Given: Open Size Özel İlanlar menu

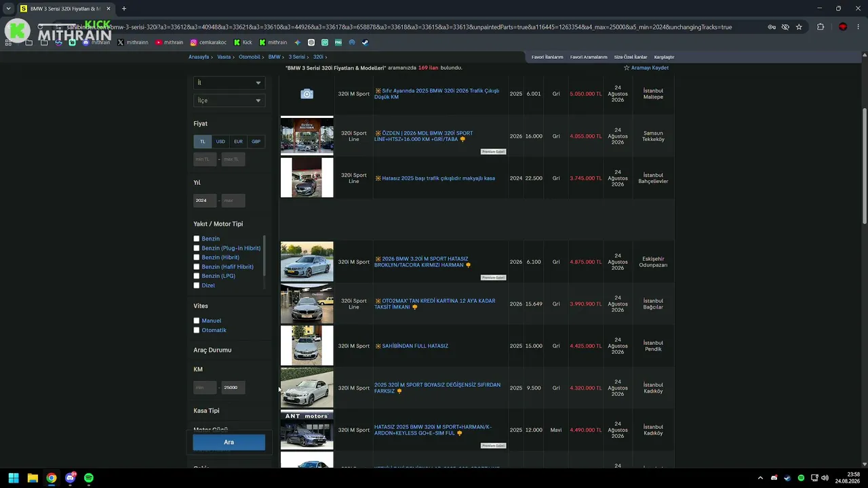Looking at the screenshot, I should 631,57.
